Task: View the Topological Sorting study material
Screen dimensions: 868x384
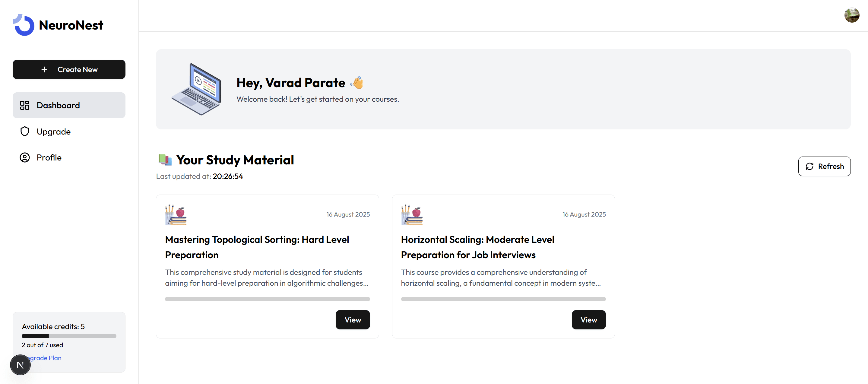Action: pyautogui.click(x=353, y=320)
